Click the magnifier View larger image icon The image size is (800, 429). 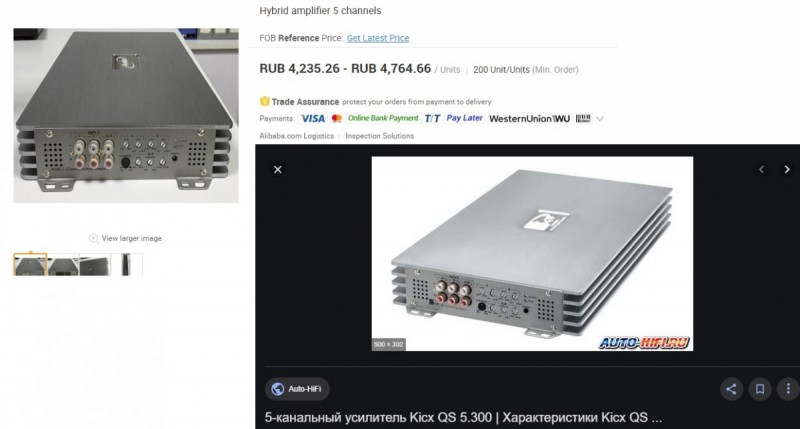pyautogui.click(x=93, y=238)
